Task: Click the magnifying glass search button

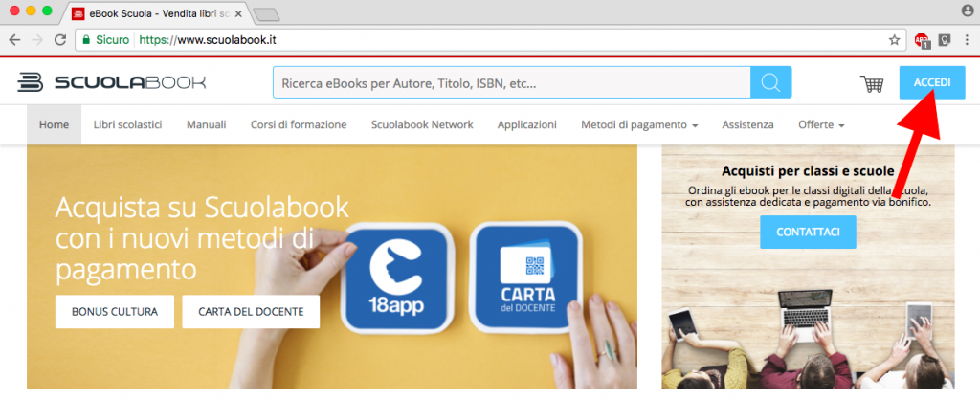Action: tap(770, 83)
